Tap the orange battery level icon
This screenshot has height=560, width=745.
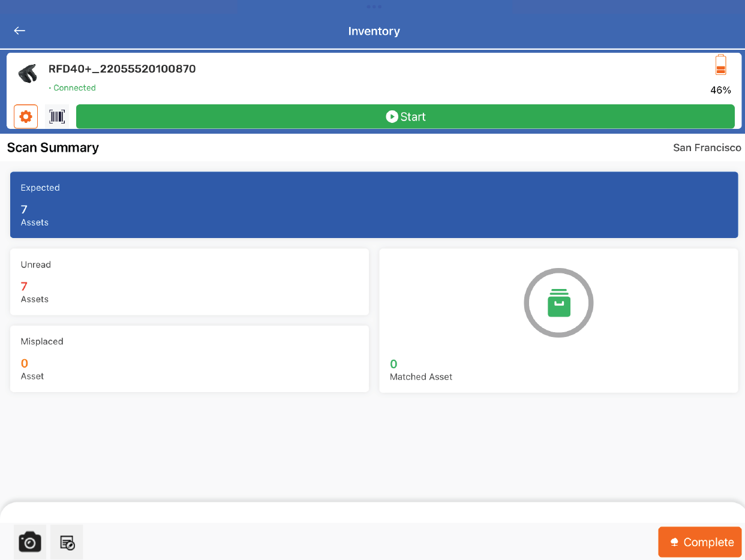pos(720,65)
